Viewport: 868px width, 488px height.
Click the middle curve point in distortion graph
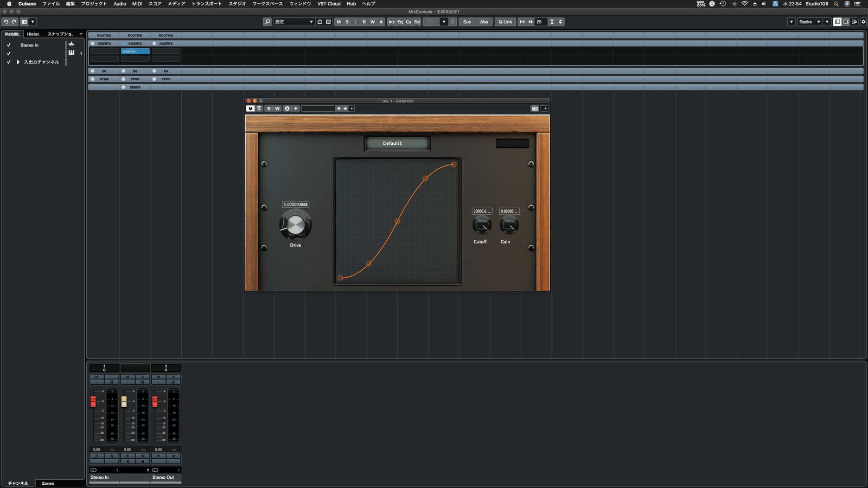pos(397,221)
